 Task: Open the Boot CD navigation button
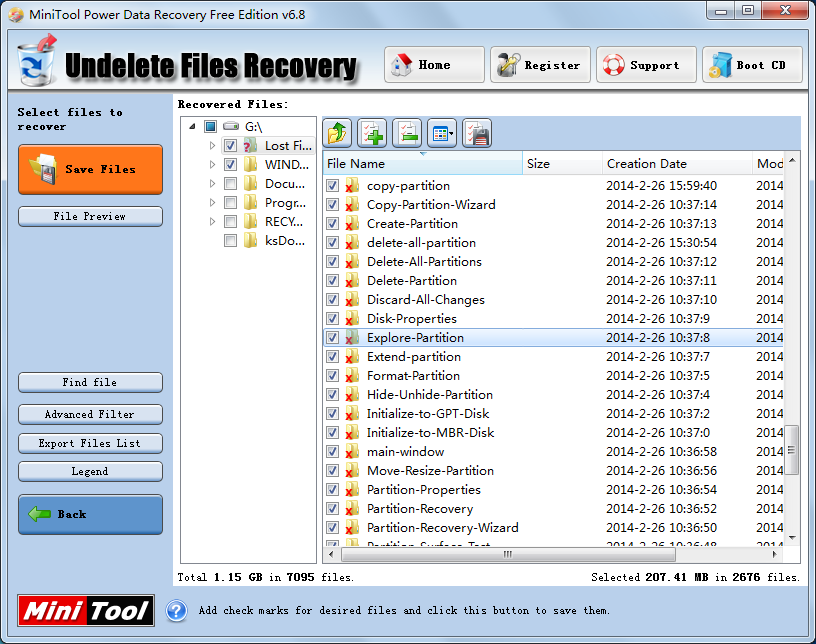coord(752,65)
